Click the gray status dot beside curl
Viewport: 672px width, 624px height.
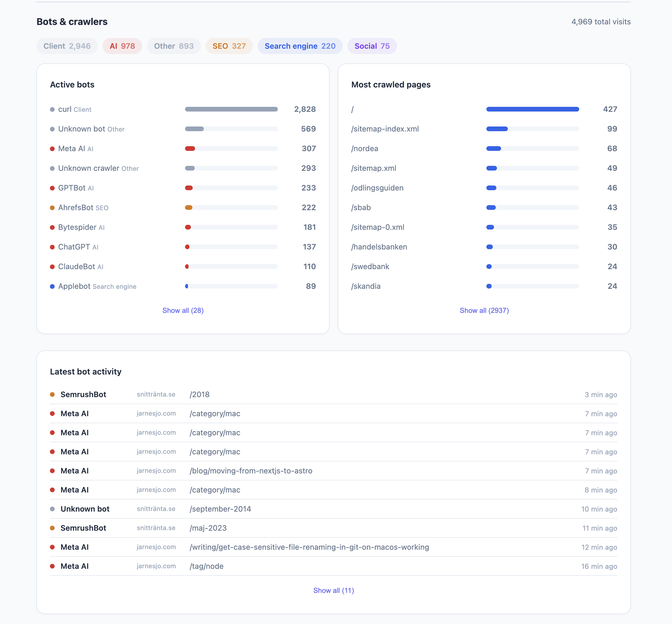52,109
